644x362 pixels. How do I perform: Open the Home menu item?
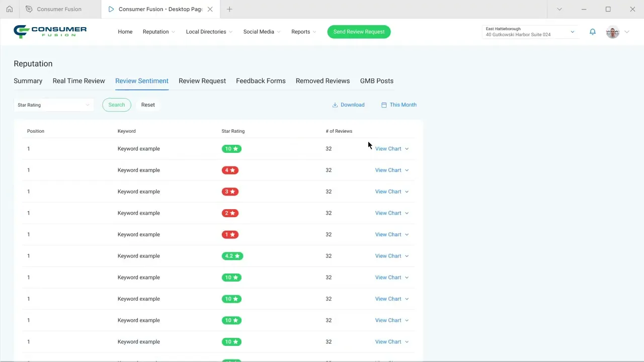pyautogui.click(x=125, y=32)
